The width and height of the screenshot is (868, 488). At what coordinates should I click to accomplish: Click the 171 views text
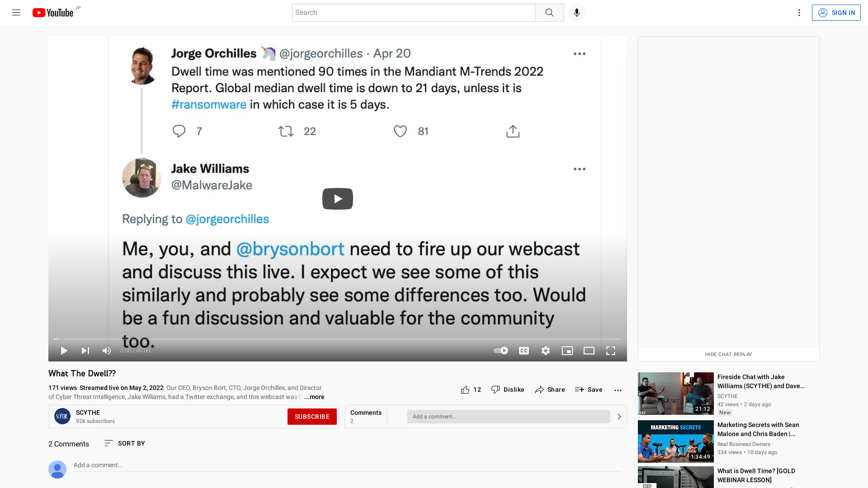[62, 388]
